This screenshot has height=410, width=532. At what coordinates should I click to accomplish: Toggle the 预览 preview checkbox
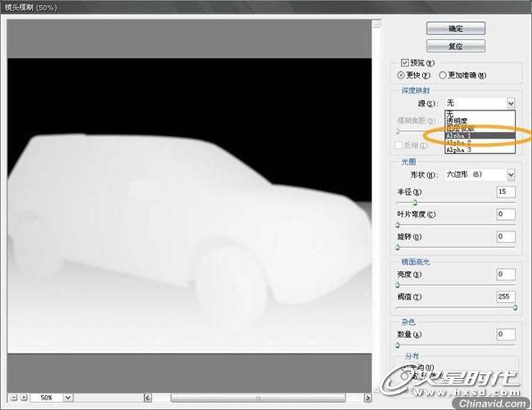[404, 63]
